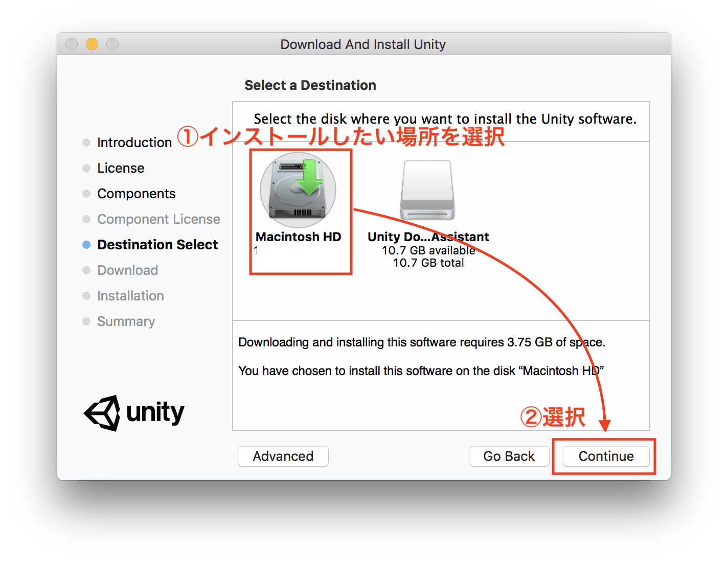
Task: Select the Macintosh HD disk icon
Action: (298, 190)
